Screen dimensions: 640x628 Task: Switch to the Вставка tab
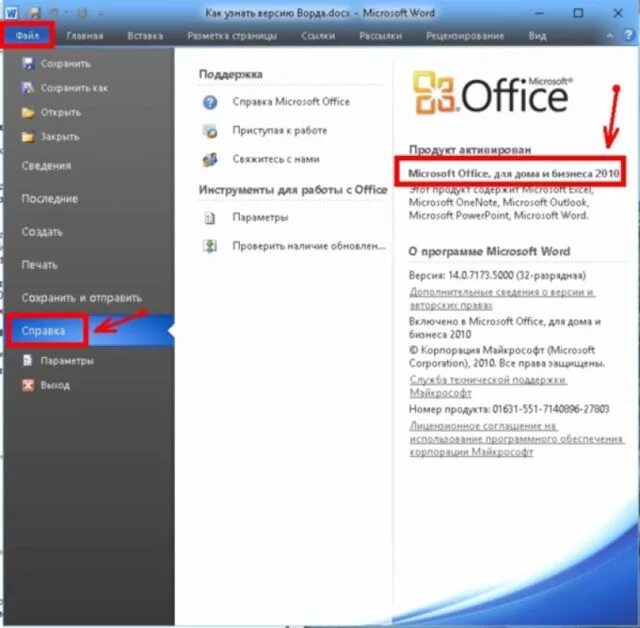coord(145,36)
